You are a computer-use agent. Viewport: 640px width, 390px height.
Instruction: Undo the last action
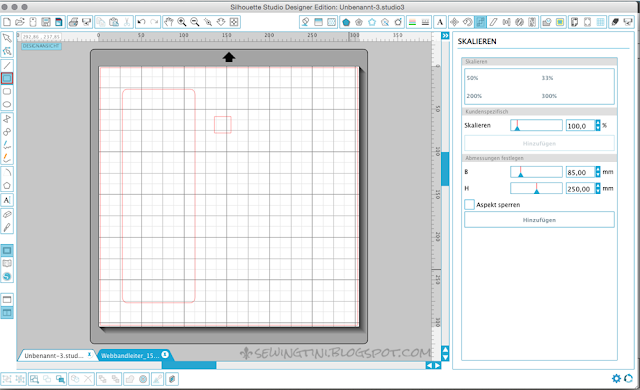[141, 22]
